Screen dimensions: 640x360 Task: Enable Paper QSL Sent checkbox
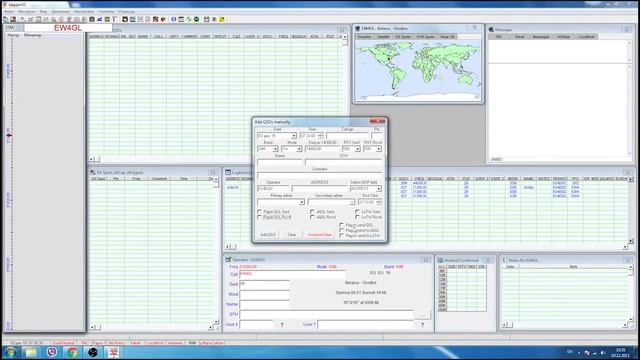[260, 212]
